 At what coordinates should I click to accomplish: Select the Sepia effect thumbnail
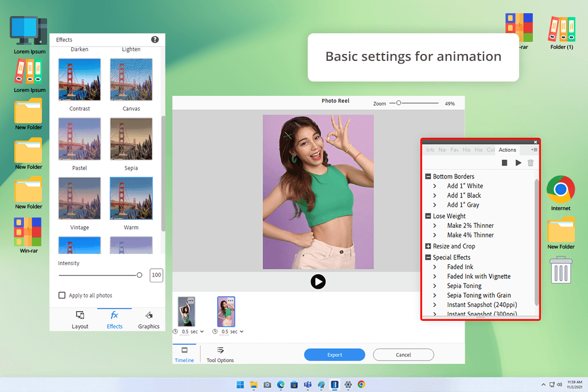point(131,139)
